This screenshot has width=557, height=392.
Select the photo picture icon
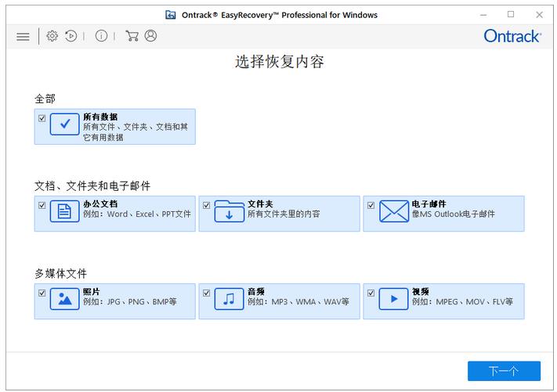pos(65,300)
